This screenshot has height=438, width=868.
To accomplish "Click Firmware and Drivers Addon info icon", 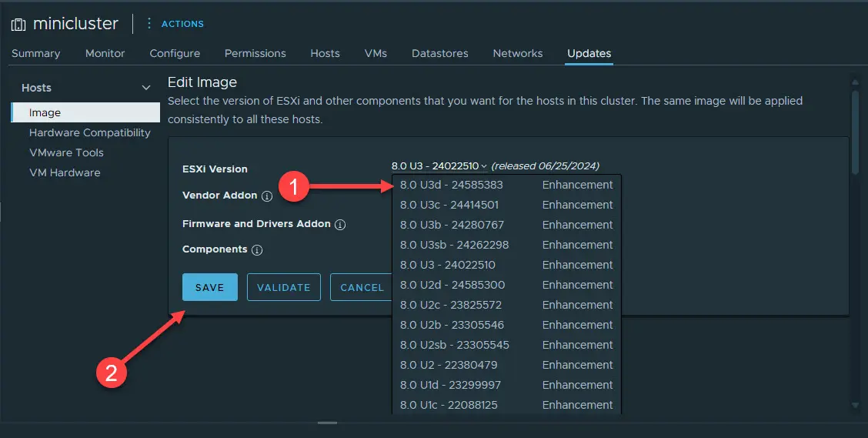I will [340, 224].
